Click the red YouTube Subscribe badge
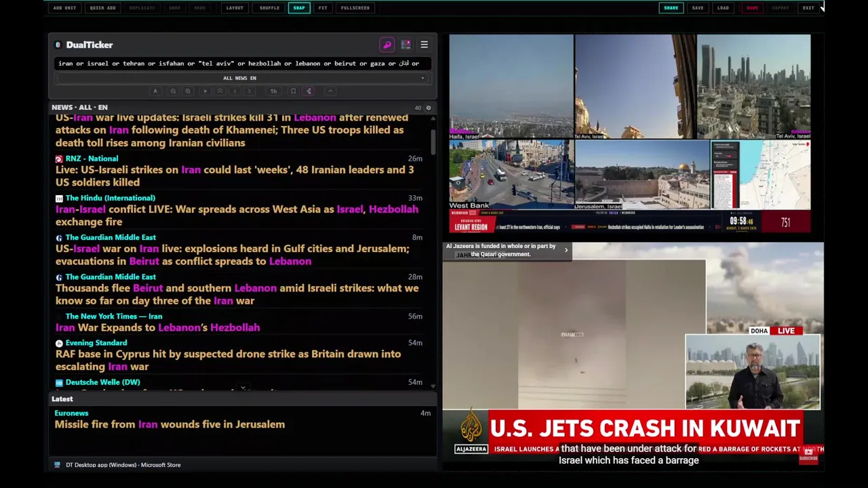868x488 pixels. point(808,456)
